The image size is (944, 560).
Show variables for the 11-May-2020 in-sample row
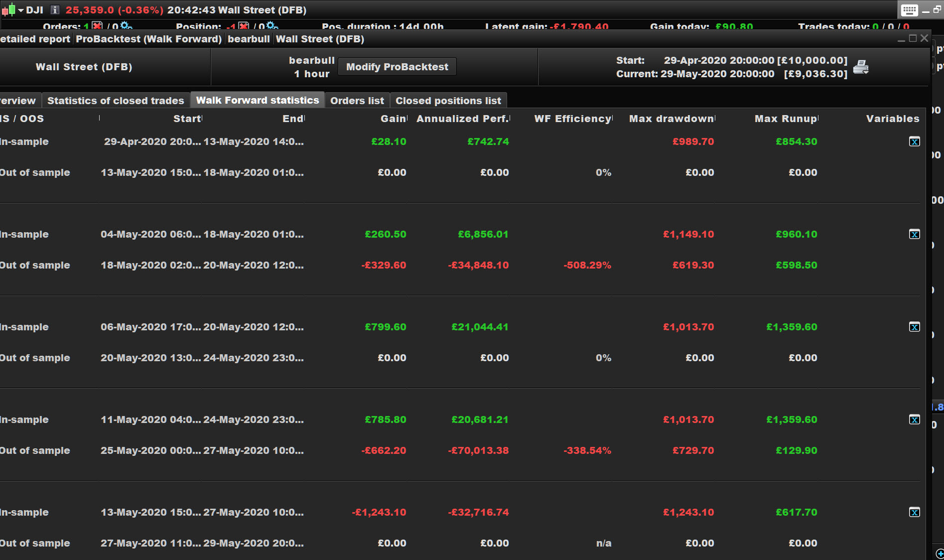[x=914, y=420]
